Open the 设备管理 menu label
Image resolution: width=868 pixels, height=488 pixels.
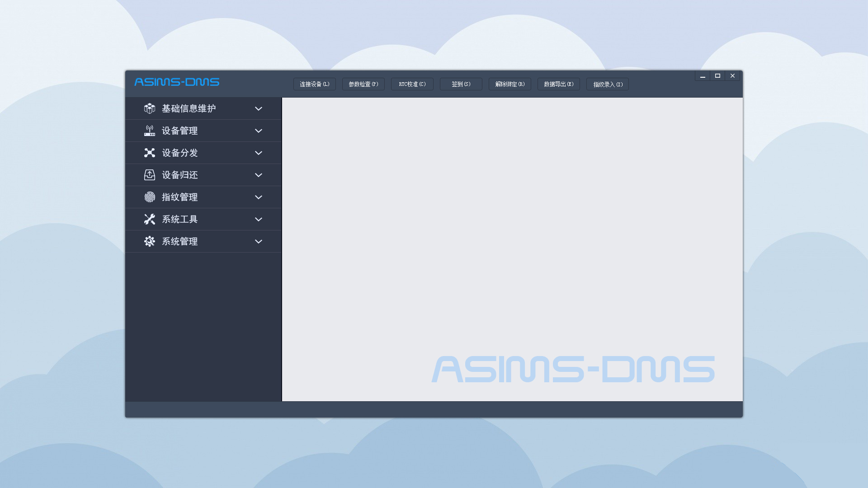click(180, 131)
